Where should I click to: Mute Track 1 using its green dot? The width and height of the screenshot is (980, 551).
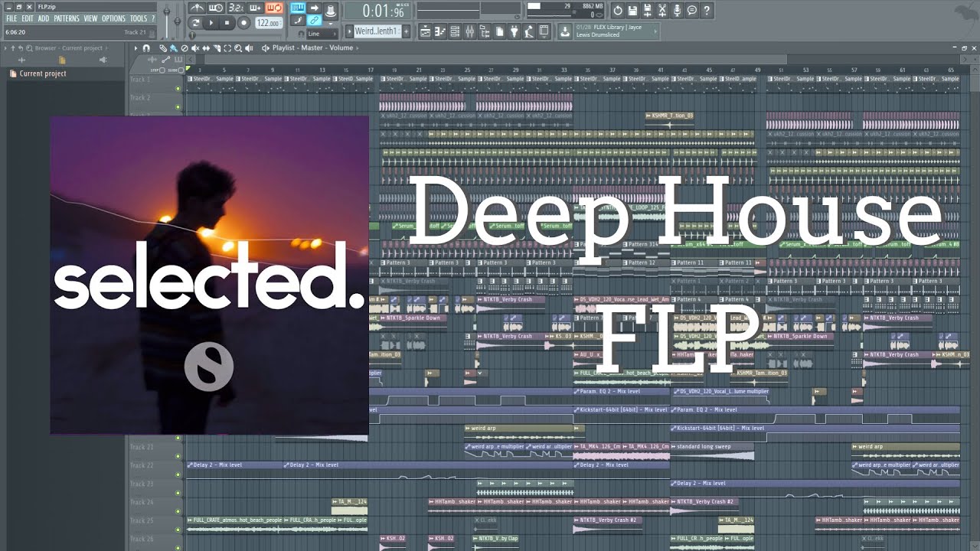(x=178, y=89)
